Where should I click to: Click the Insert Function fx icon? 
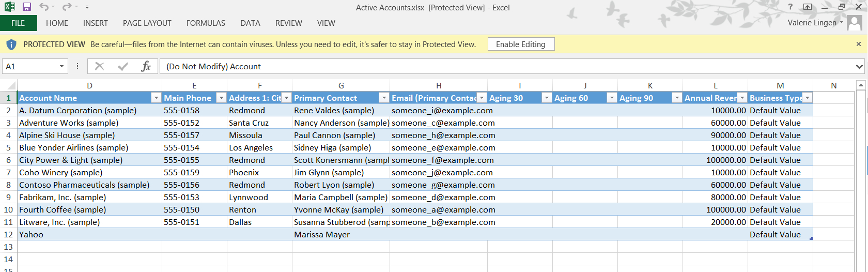tap(146, 66)
